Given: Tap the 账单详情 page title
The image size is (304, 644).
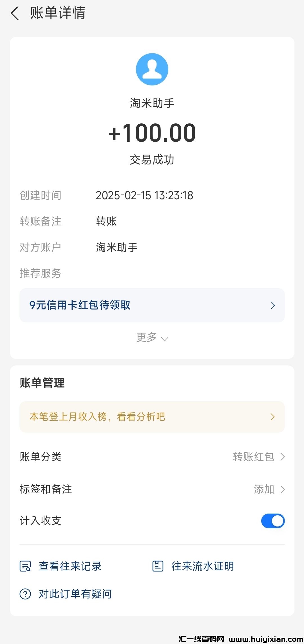Looking at the screenshot, I should click(x=58, y=13).
